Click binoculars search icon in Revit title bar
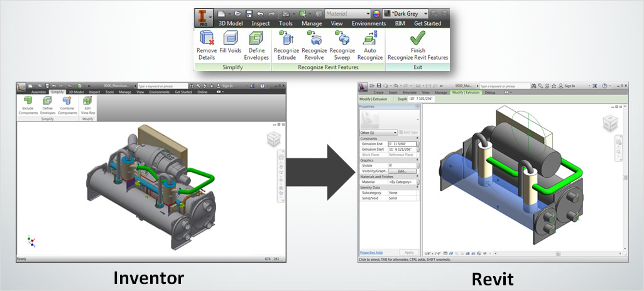Image resolution: width=644 pixels, height=291 pixels. click(x=533, y=86)
